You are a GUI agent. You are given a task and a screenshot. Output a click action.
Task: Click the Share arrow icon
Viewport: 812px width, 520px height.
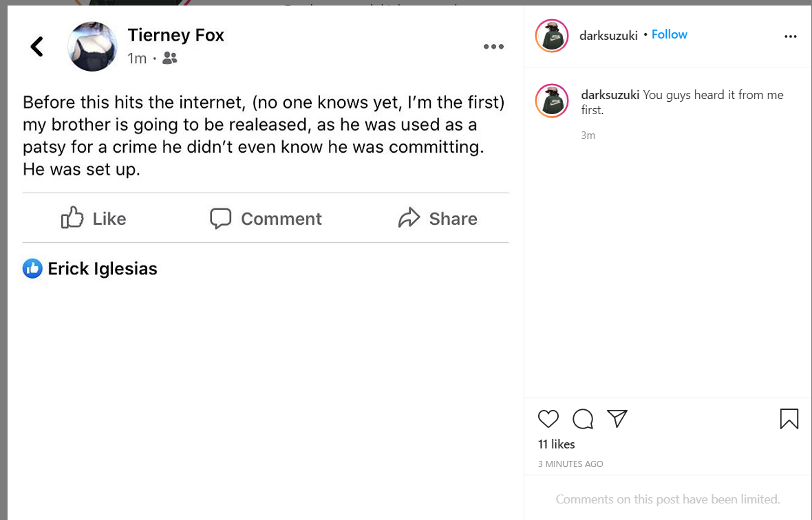pyautogui.click(x=409, y=218)
